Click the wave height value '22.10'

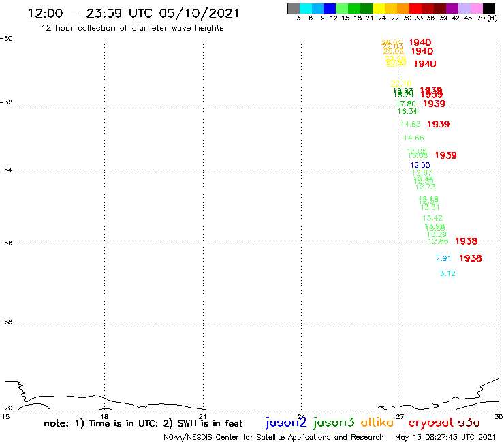(x=401, y=84)
